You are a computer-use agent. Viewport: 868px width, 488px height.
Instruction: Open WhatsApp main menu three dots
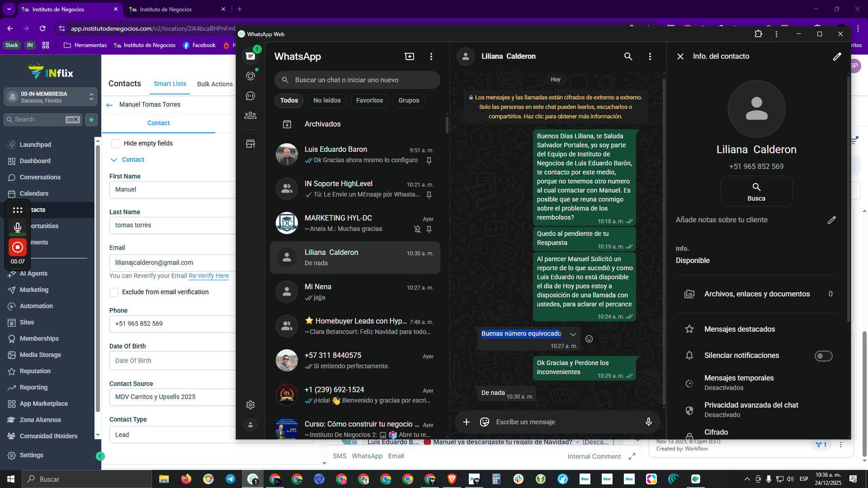click(x=431, y=56)
